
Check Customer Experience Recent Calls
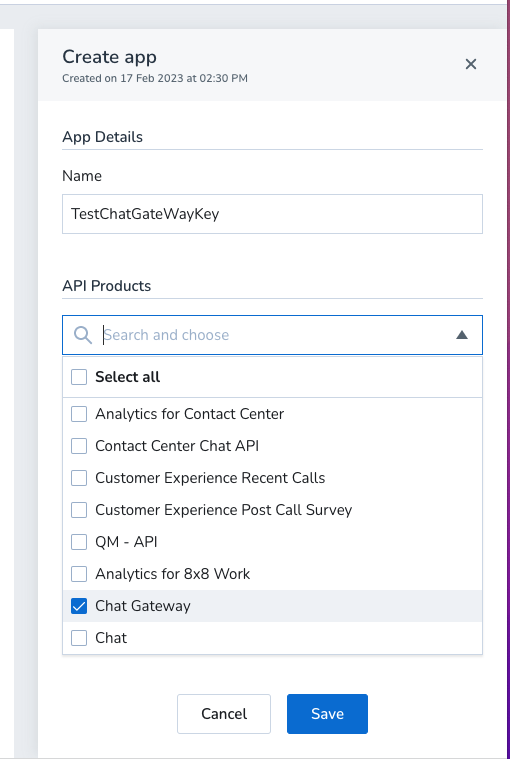point(79,478)
